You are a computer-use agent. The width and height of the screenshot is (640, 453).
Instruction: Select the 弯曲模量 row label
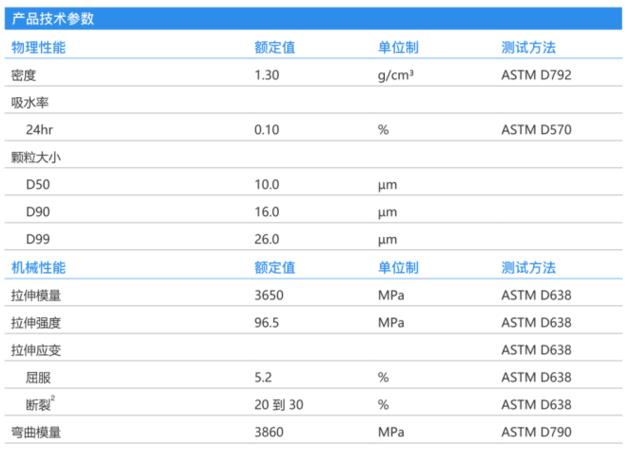[36, 432]
